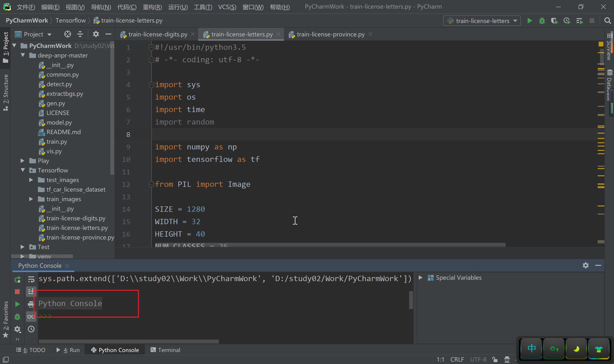Click locate current file crosshair icon

68,34
